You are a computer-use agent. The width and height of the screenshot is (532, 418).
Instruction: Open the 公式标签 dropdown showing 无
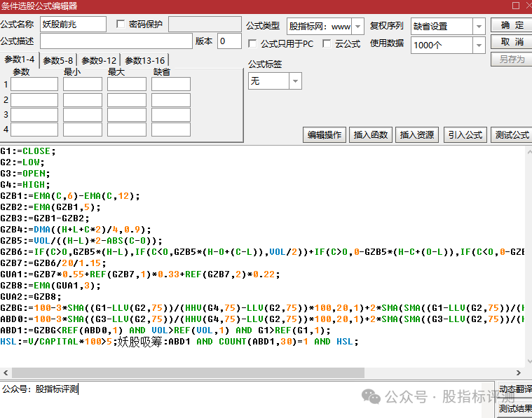pos(295,81)
